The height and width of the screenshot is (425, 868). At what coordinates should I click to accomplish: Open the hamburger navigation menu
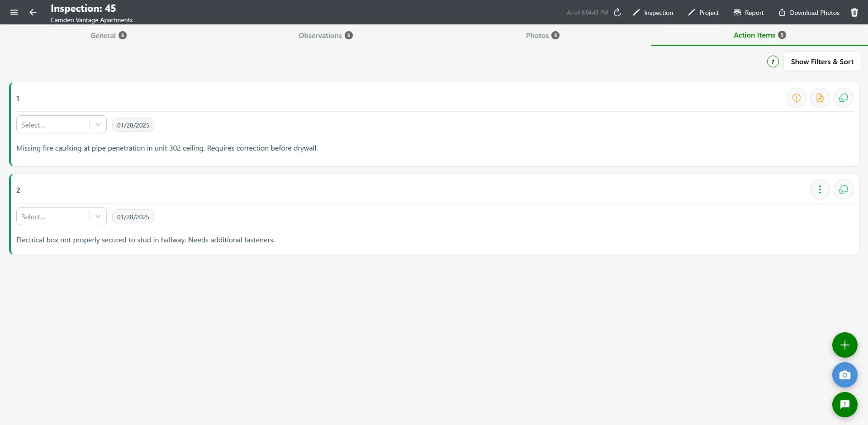pyautogui.click(x=14, y=12)
